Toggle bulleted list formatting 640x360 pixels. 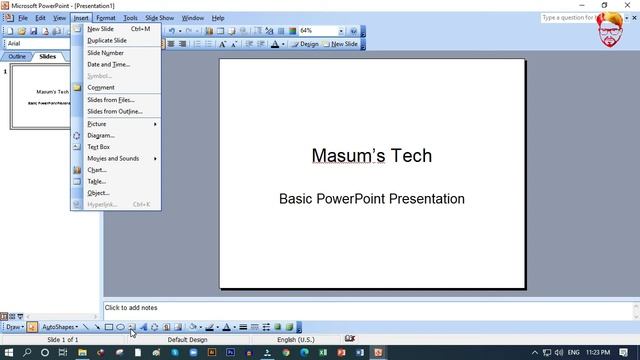coord(209,44)
